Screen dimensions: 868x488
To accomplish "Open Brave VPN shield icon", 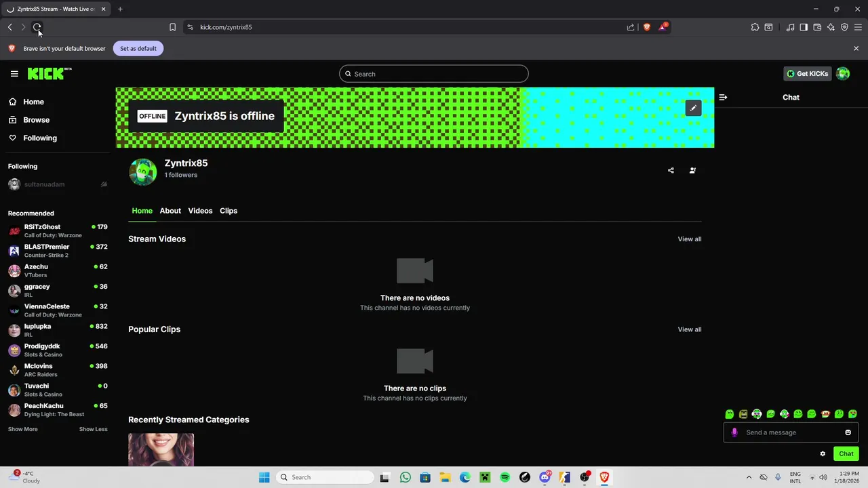I will click(844, 27).
